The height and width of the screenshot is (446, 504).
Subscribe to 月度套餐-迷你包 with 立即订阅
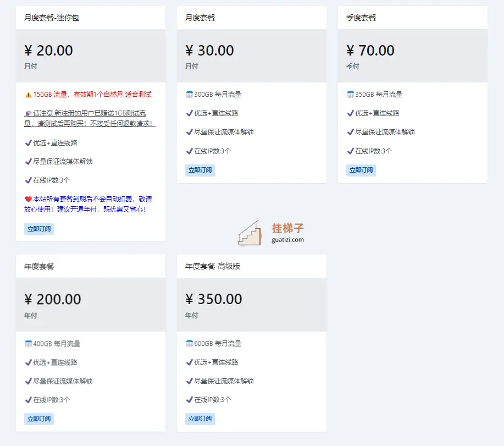[39, 229]
